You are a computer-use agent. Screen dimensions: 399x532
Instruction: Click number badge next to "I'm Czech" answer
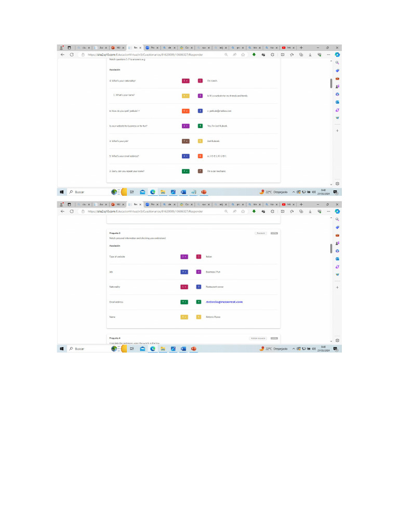pos(200,81)
